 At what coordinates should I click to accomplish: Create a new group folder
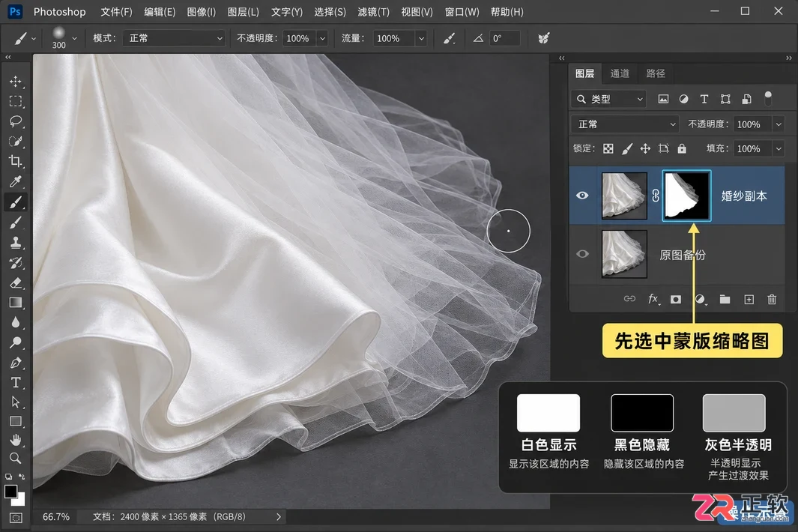[x=725, y=300]
